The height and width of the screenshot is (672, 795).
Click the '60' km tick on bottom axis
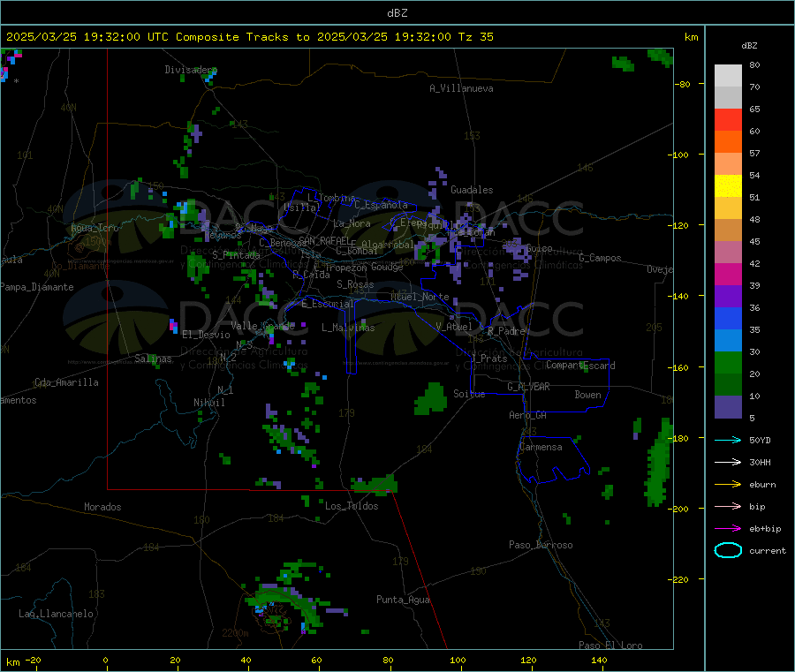(316, 660)
